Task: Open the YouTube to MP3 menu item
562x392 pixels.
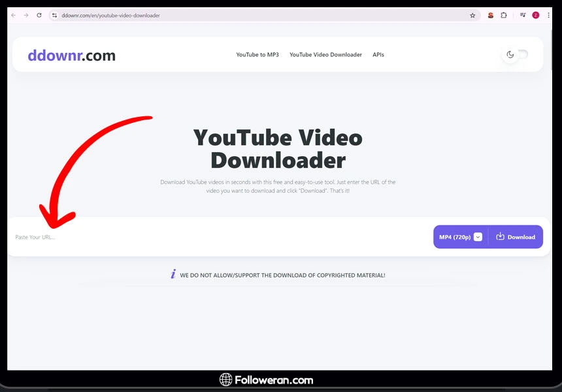Action: click(x=257, y=55)
